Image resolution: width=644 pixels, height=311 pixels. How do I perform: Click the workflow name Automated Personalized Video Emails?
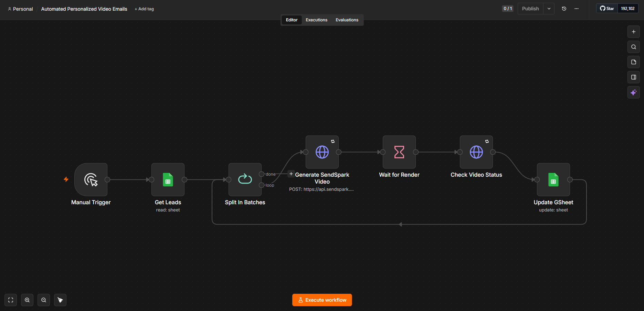click(x=84, y=9)
